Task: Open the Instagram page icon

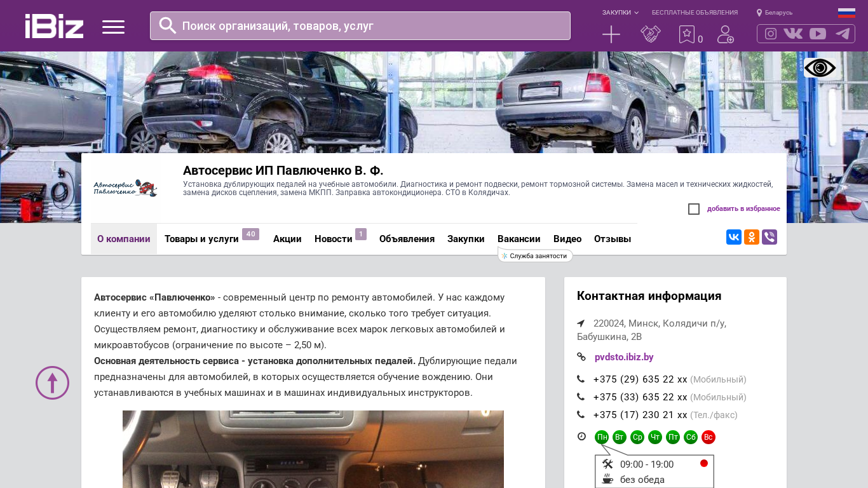Action: [x=771, y=34]
